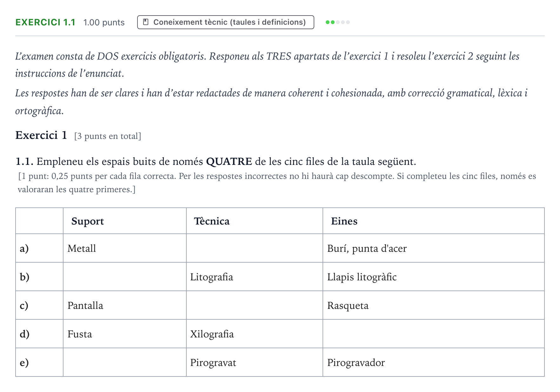Screen dimensions: 560x392
Task: Click the empty Eines cell in row d)
Action: click(434, 334)
